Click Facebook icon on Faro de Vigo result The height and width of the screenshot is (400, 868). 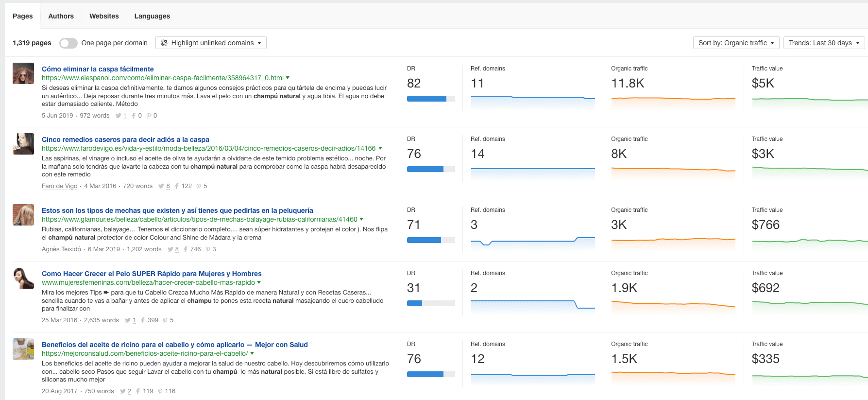coord(177,186)
